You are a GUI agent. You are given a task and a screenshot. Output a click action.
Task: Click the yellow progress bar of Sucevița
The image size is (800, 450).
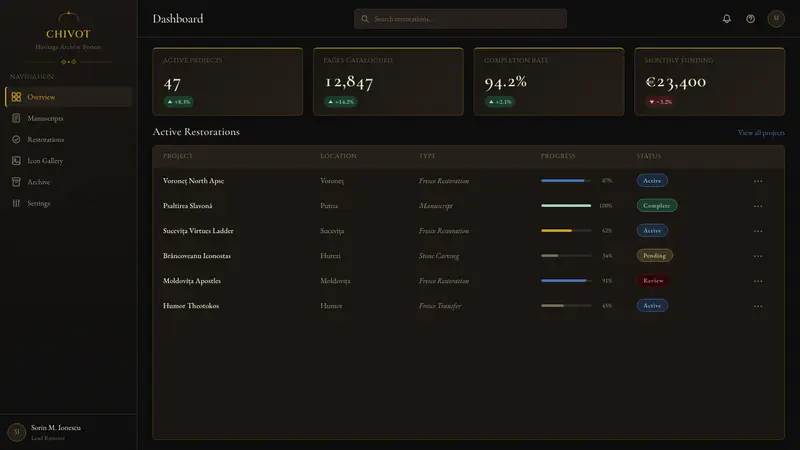coord(566,231)
